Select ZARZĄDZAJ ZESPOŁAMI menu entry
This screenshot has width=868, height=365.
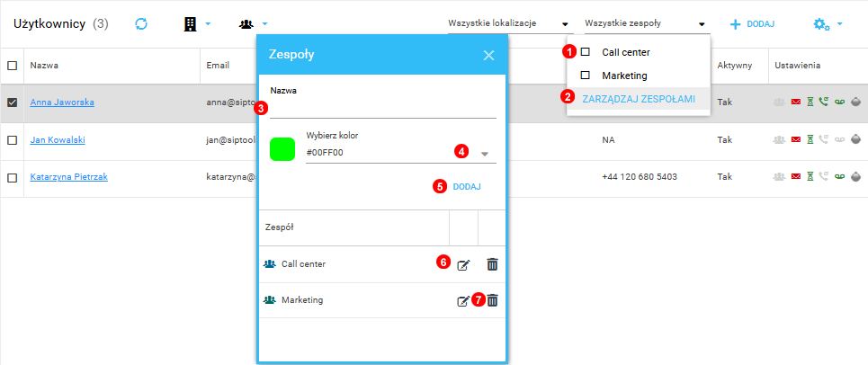pos(639,99)
